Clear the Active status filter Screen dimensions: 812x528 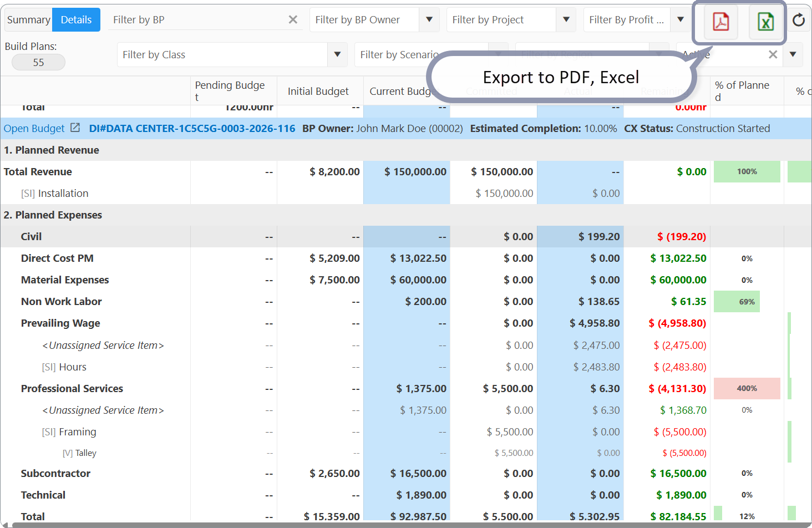pyautogui.click(x=773, y=54)
